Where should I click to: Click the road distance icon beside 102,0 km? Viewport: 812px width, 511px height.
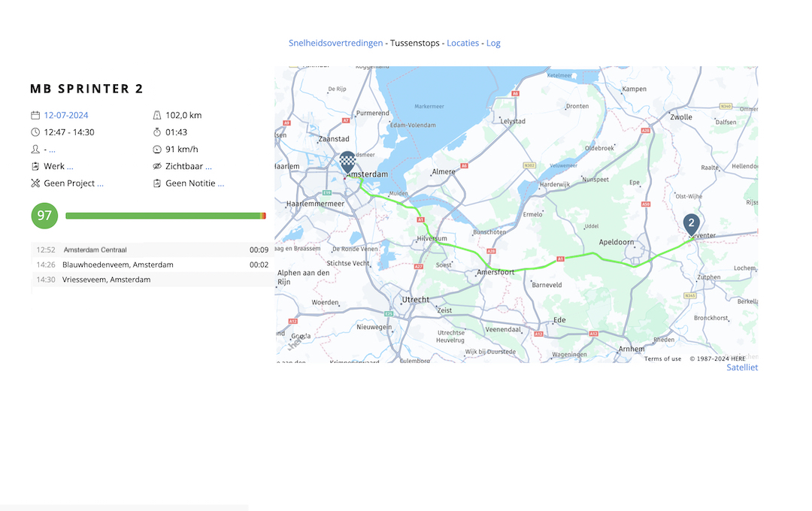[x=156, y=116]
